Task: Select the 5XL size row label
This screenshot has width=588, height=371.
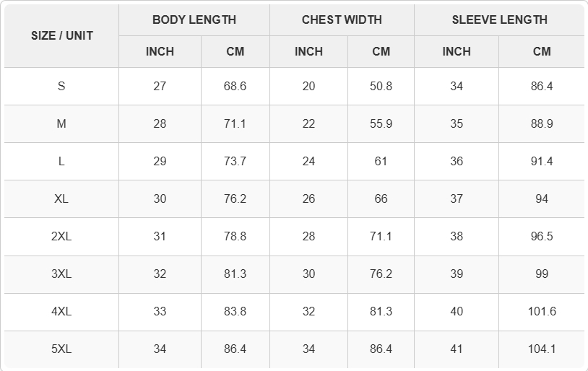Action: [x=61, y=349]
